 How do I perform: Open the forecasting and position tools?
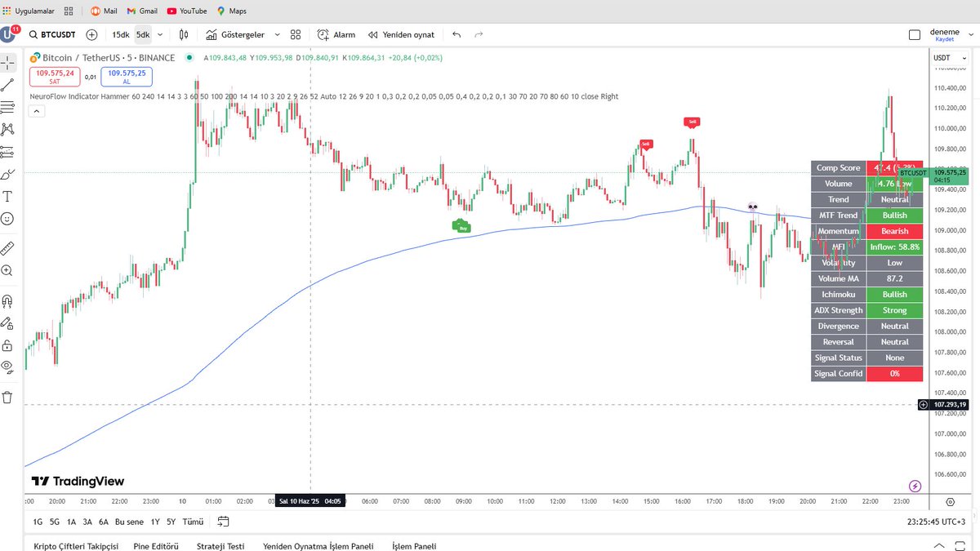click(8, 152)
